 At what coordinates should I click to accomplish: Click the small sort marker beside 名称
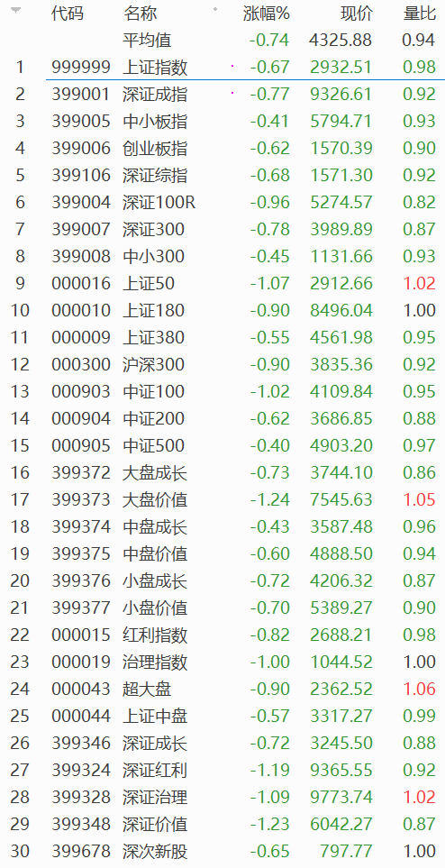[x=215, y=9]
